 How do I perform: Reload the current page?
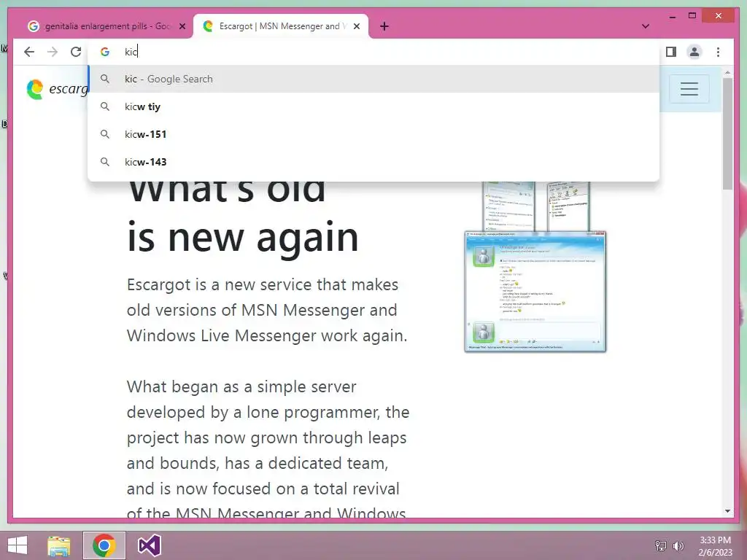pyautogui.click(x=76, y=52)
